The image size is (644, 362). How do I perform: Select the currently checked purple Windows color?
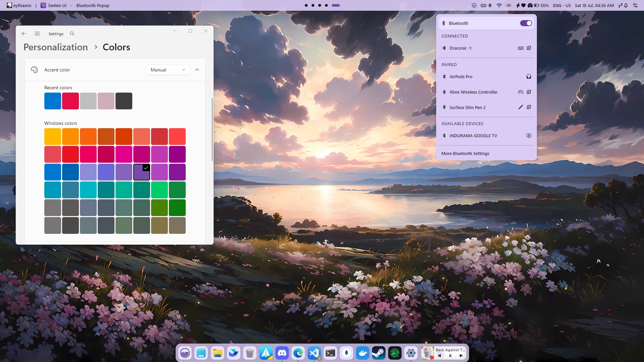click(x=142, y=172)
